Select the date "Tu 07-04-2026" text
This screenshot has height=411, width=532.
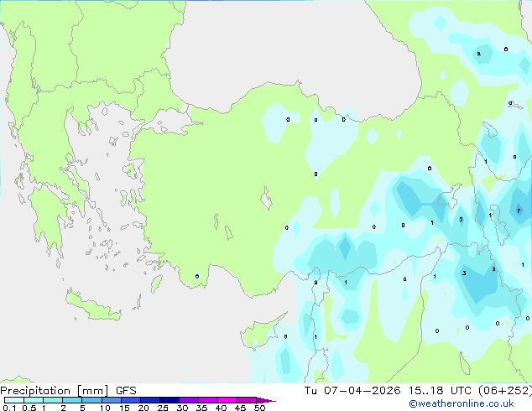(x=352, y=391)
